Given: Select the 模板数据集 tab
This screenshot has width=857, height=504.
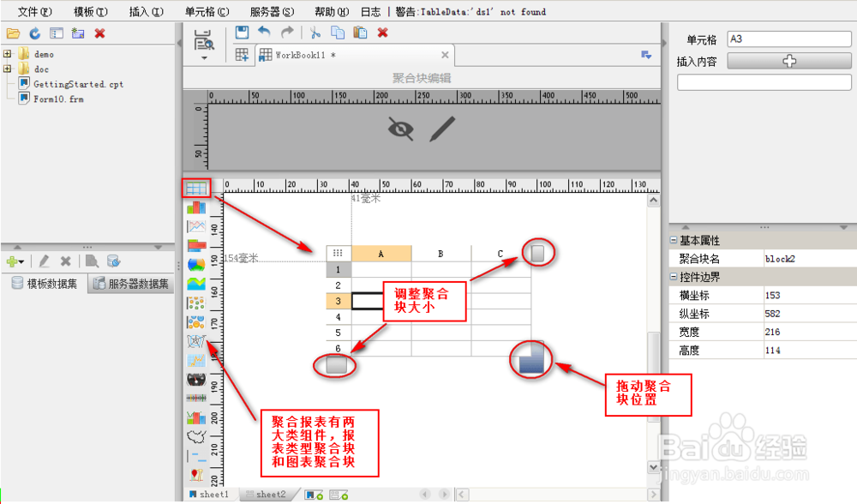Looking at the screenshot, I should pos(46,283).
